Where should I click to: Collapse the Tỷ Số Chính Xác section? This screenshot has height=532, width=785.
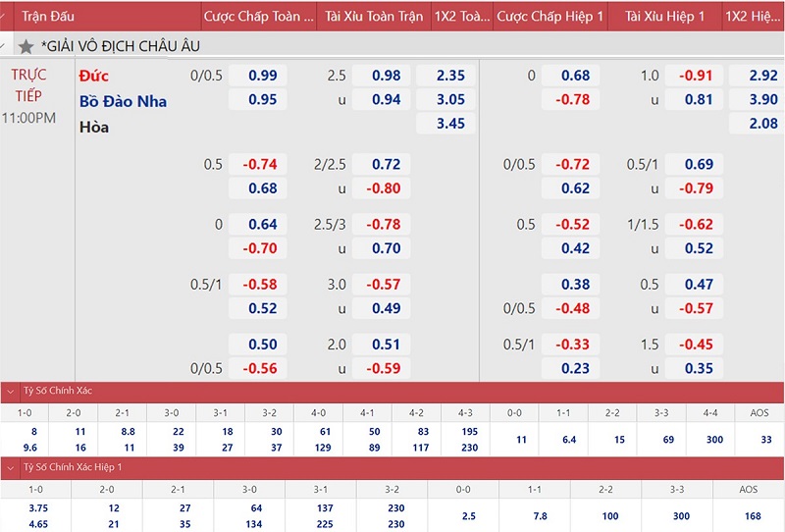pyautogui.click(x=11, y=391)
